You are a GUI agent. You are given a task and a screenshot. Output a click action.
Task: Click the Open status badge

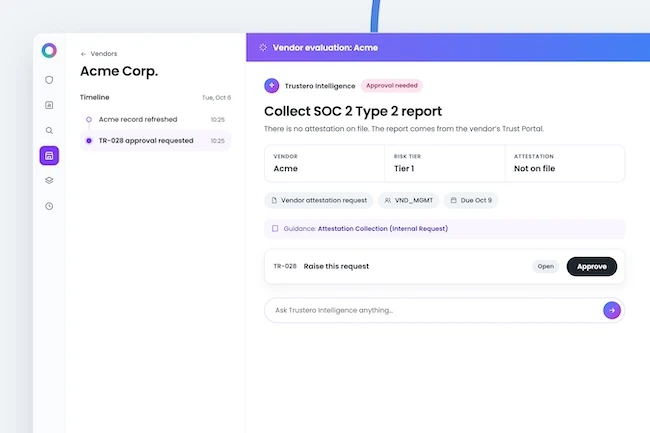click(546, 266)
